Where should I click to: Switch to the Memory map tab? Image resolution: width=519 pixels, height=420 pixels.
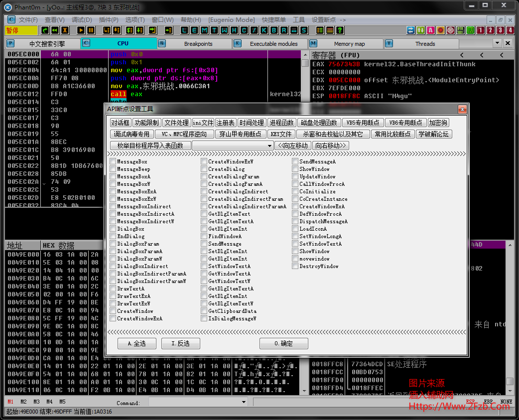(349, 44)
